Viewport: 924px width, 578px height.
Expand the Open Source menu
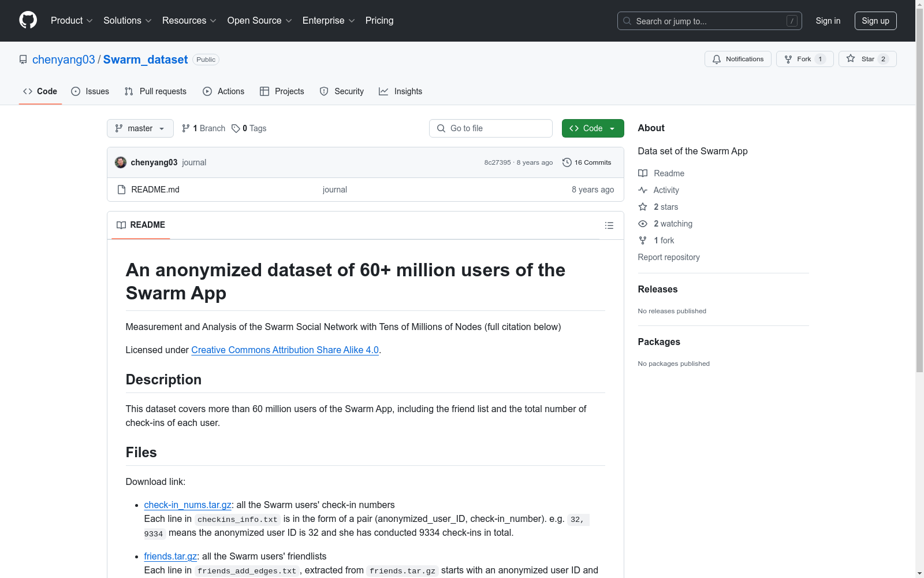[260, 20]
